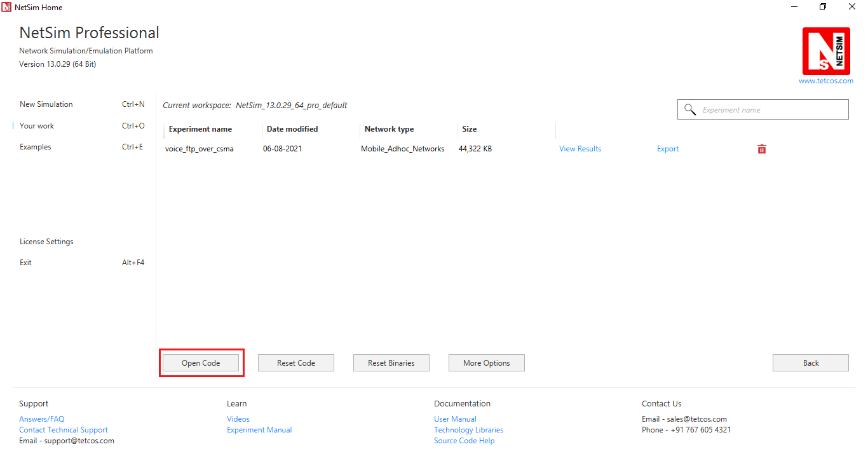
Task: Export the voice_ftp_over_csma experiment
Action: [668, 149]
